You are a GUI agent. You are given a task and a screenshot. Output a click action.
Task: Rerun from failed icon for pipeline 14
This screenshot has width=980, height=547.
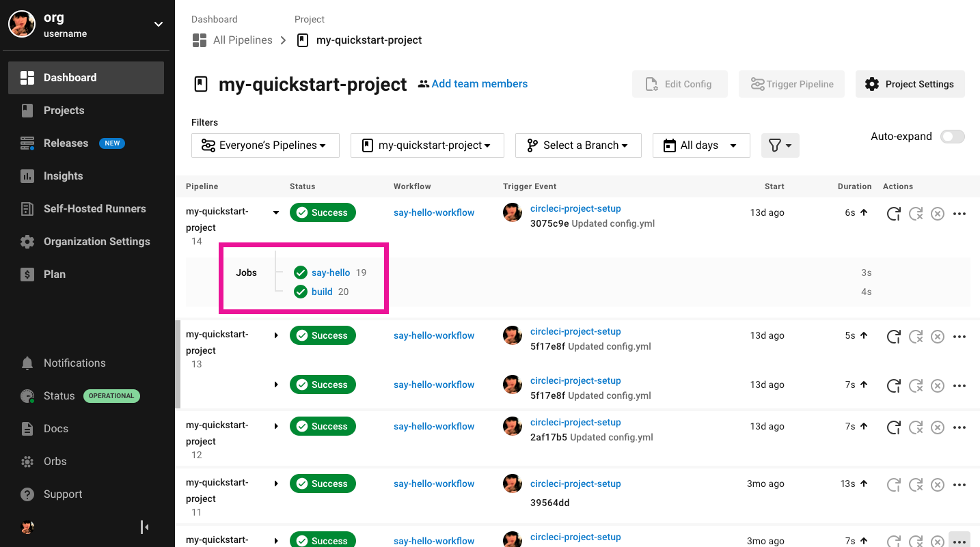[x=916, y=214]
